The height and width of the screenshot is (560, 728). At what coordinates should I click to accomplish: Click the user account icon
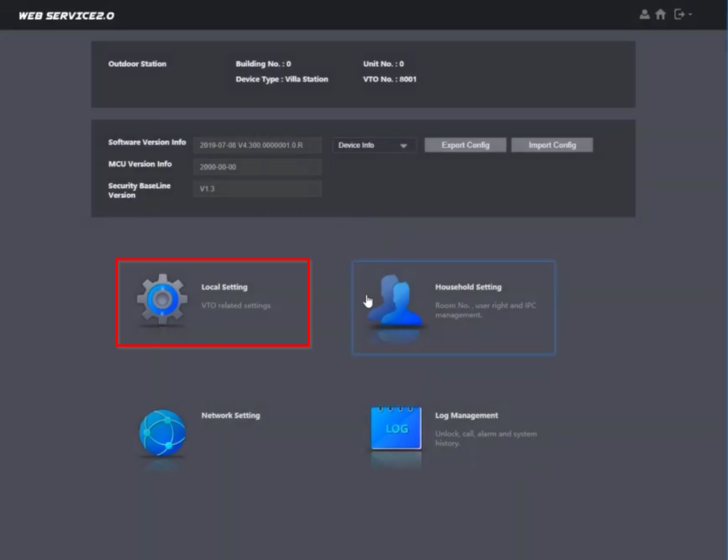coord(644,14)
